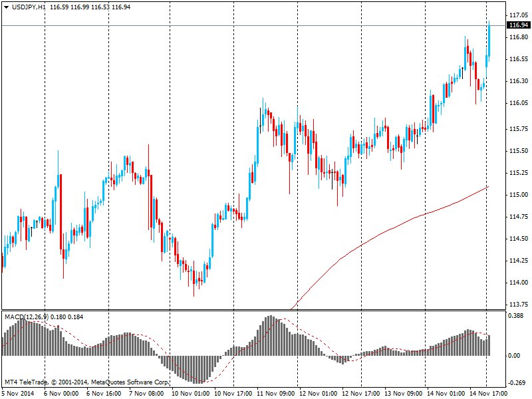Click the 114.25 price axis value
Screen dimensions: 532x399
(519, 261)
